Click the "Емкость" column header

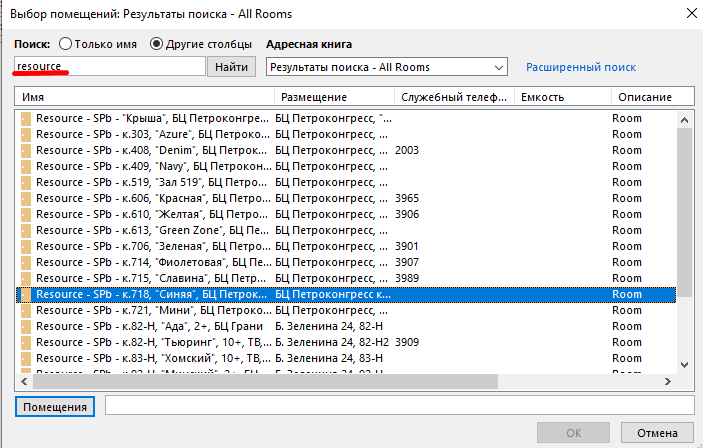tap(562, 97)
